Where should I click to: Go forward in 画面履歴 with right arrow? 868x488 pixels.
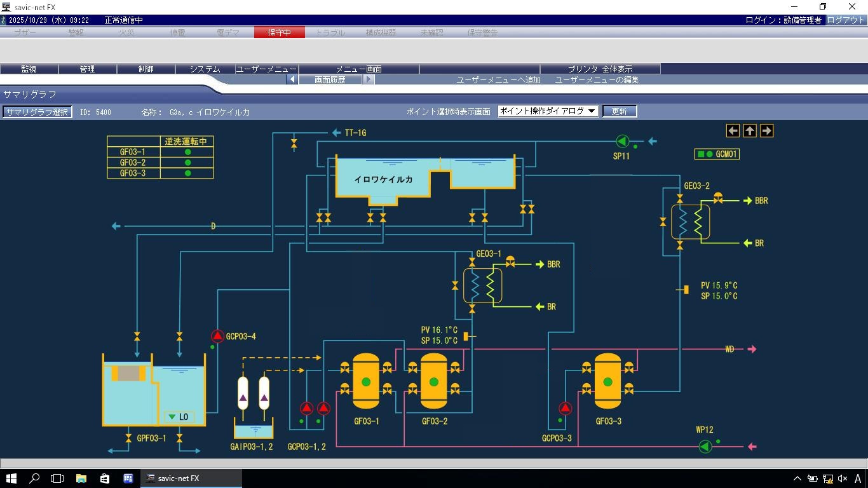[369, 80]
